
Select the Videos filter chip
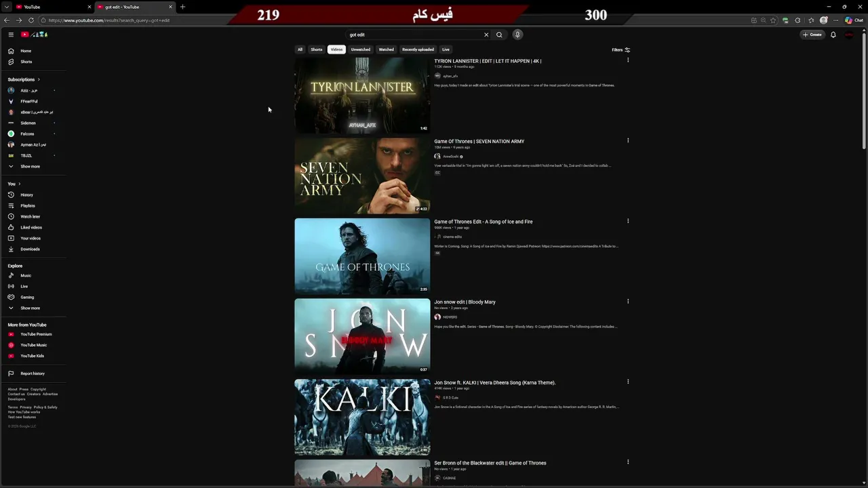(336, 49)
